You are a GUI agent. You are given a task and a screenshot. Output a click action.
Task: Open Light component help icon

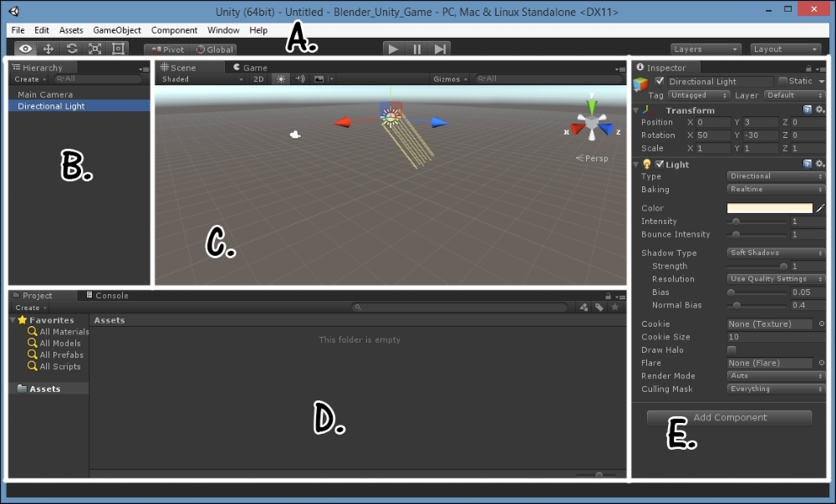point(808,164)
